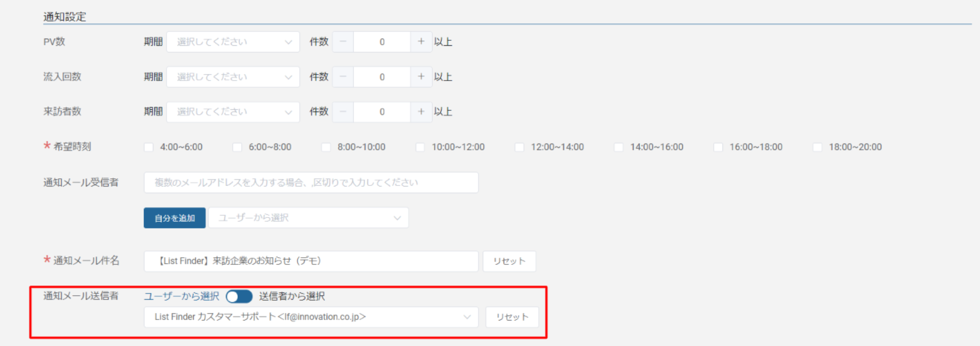980x346 pixels.
Task: Open the 来訪者数 期間 dropdown
Action: 233,112
